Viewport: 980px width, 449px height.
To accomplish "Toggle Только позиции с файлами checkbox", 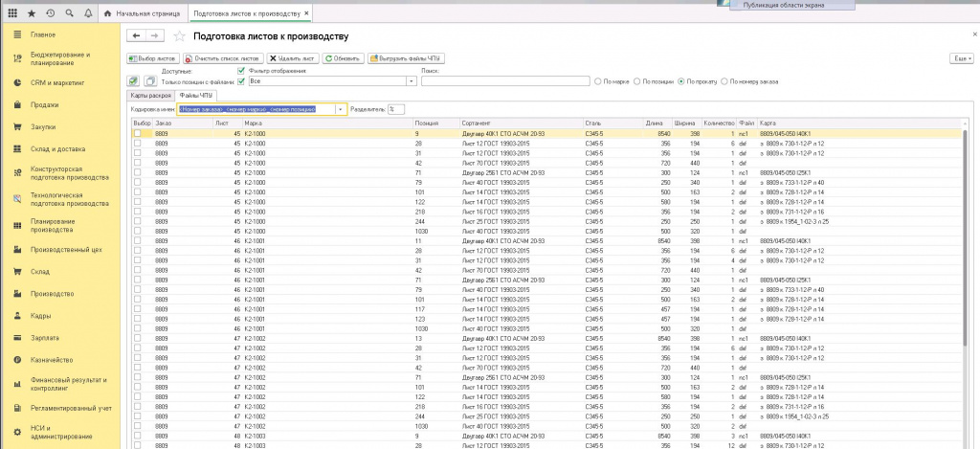I will (241, 81).
